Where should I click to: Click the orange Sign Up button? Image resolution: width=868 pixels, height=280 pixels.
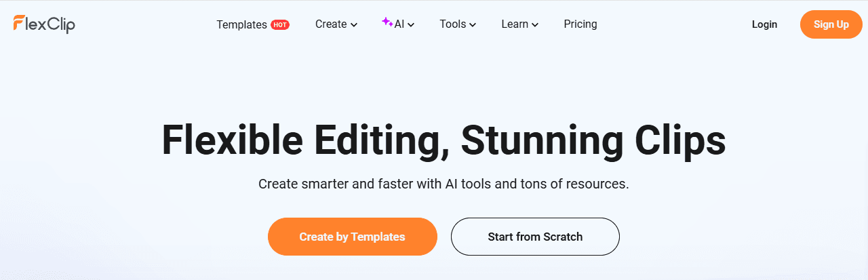(x=831, y=24)
